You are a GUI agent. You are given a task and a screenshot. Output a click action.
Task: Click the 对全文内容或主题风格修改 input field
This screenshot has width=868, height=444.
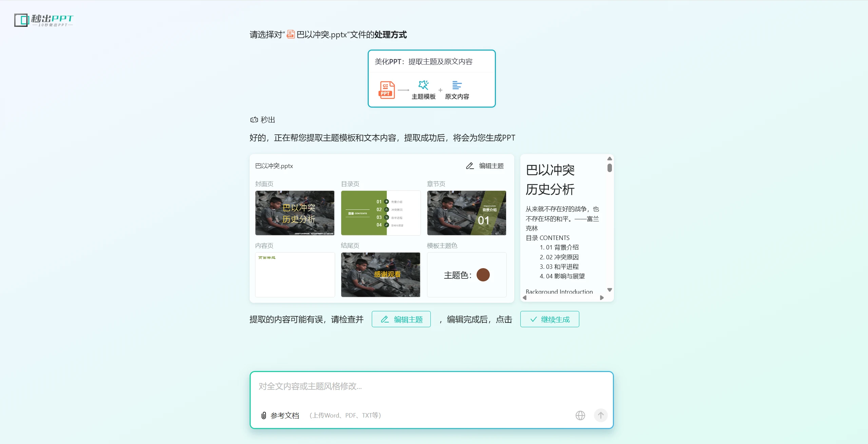(x=431, y=386)
